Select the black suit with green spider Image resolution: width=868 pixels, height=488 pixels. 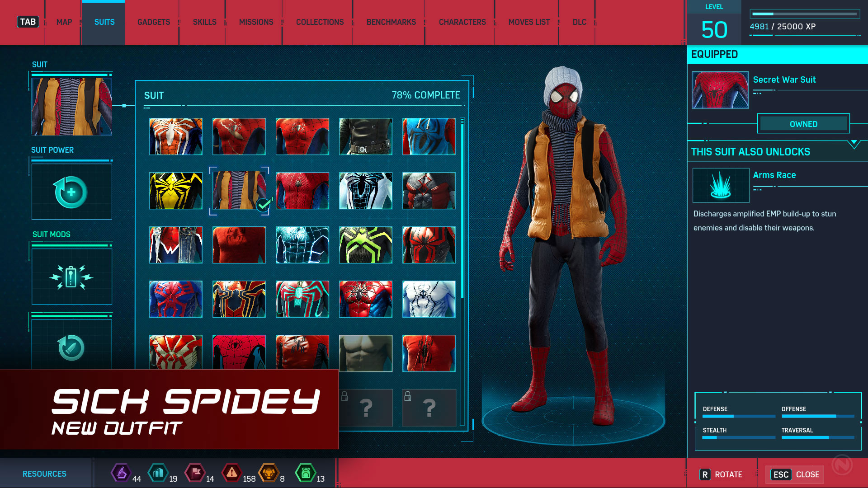point(366,245)
